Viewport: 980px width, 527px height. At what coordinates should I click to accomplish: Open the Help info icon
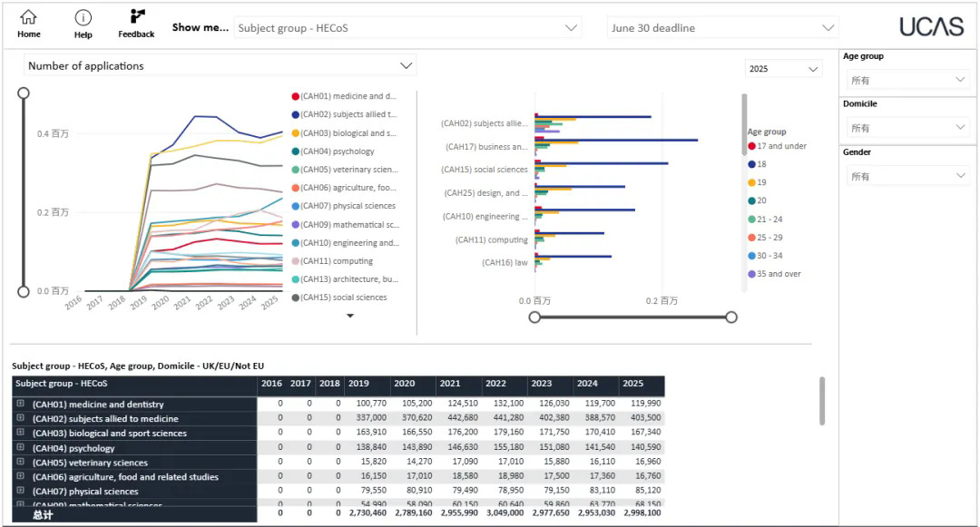[x=83, y=18]
